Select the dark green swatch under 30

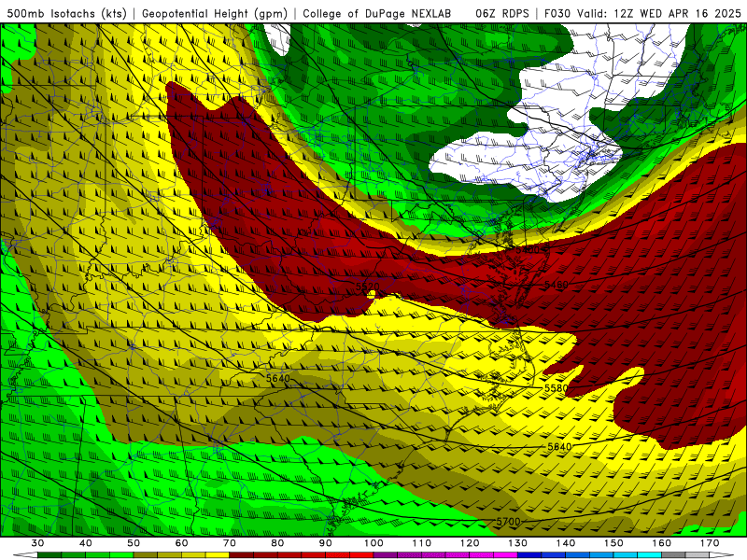[49, 555]
